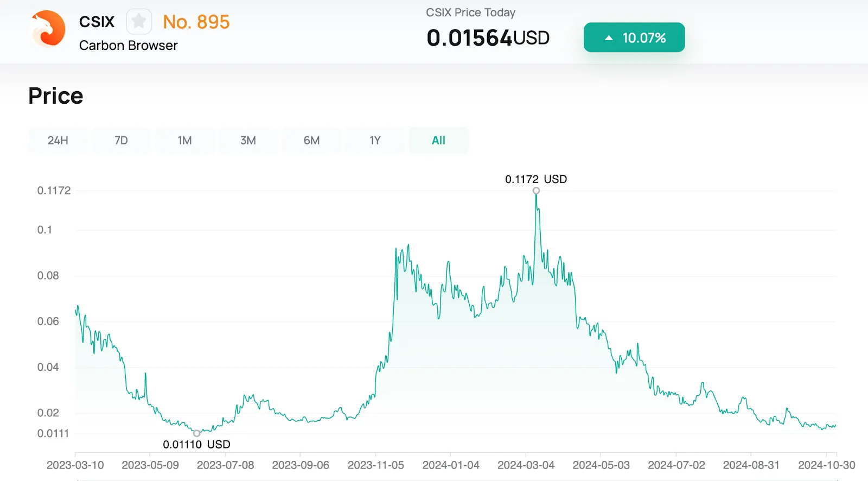The height and width of the screenshot is (481, 868).
Task: Click the 2023-11-05 date label
Action: pyautogui.click(x=375, y=465)
